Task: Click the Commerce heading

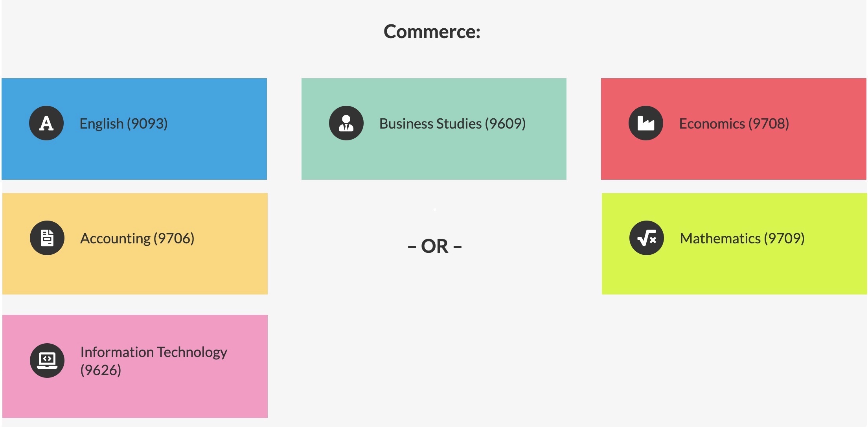Action: coord(432,31)
